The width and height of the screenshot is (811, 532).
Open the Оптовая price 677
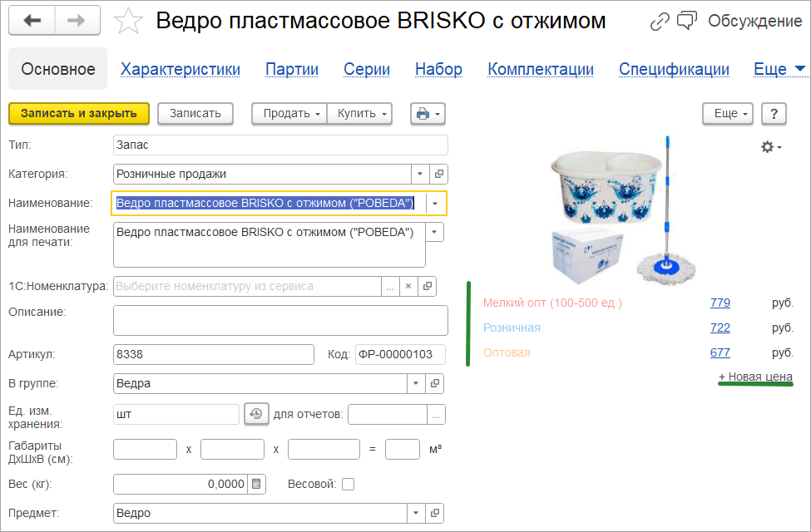[x=720, y=353]
